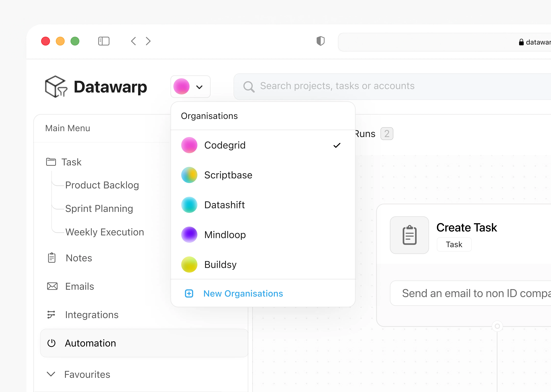The width and height of the screenshot is (551, 392).
Task: Click the plus icon beside New Organisations
Action: point(189,294)
